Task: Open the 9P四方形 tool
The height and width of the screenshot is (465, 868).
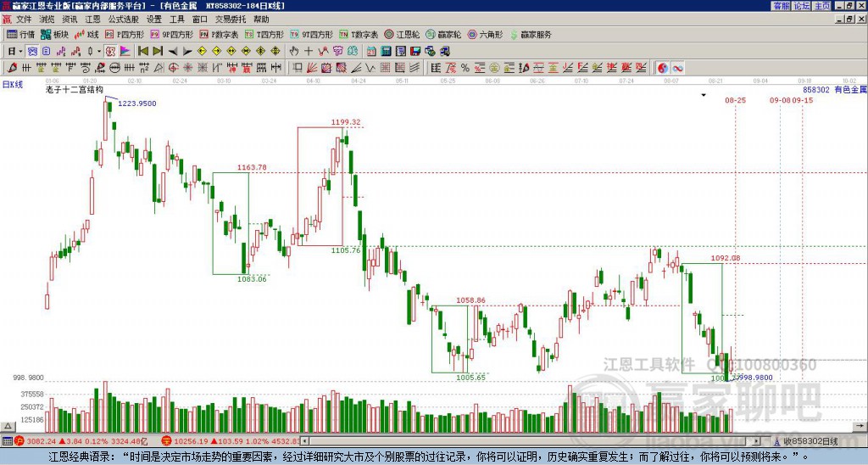Action: coord(171,34)
